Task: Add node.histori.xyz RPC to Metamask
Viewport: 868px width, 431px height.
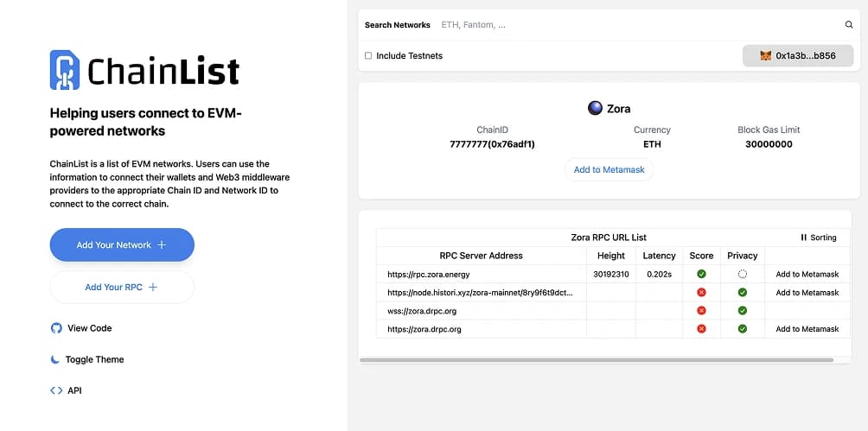Action: pyautogui.click(x=807, y=292)
